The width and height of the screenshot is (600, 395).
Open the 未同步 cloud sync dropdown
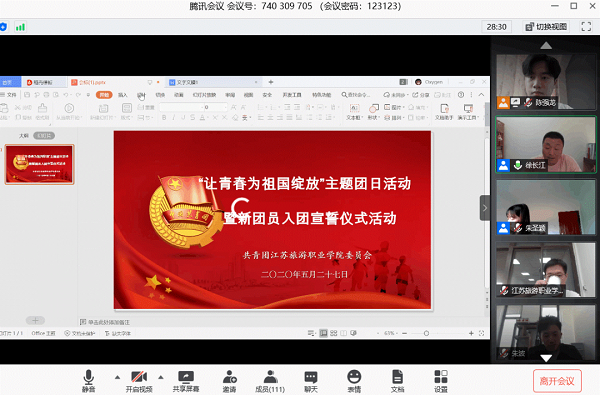click(x=396, y=95)
